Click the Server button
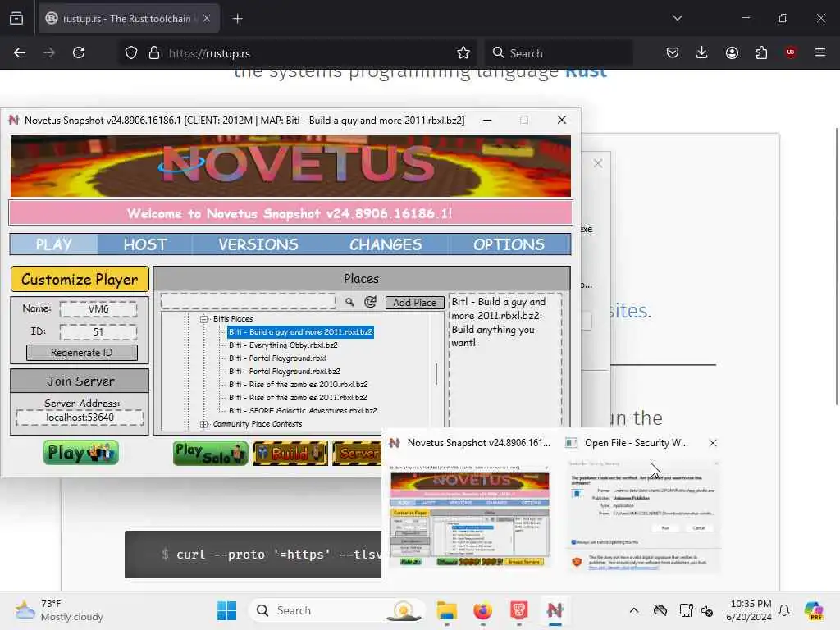This screenshot has height=630, width=840. pos(358,453)
